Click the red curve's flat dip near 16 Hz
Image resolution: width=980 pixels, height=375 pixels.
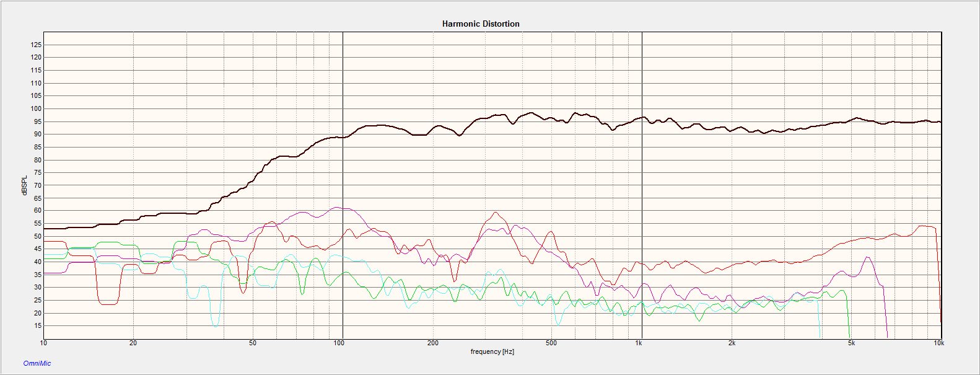[x=108, y=304]
